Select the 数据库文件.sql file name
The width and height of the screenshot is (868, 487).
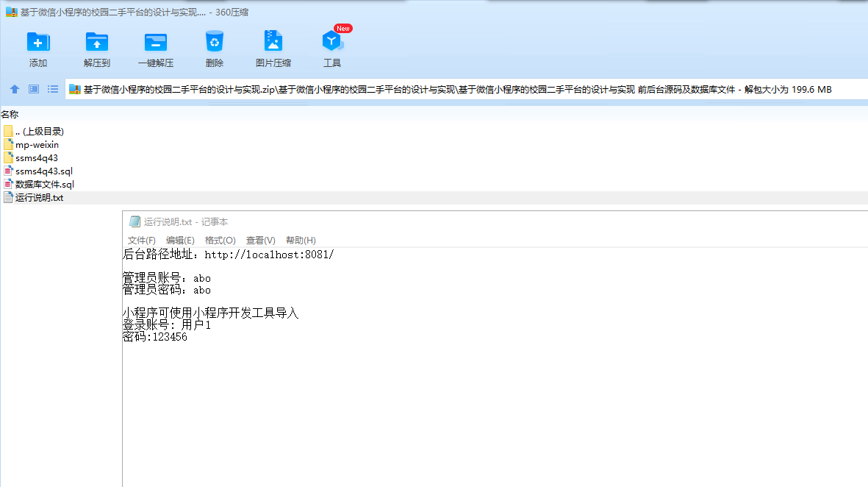tap(45, 185)
